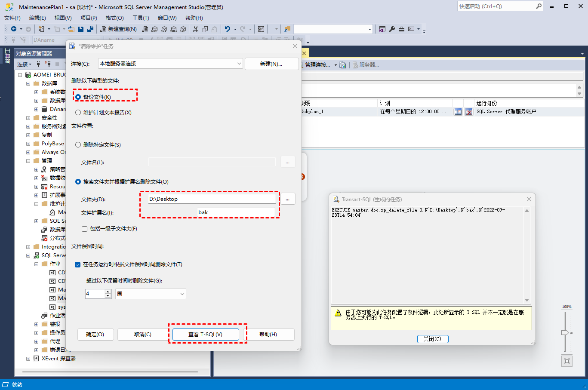Click the fit-to-window icon below zoom slider
This screenshot has width=588, height=390.
pos(567,361)
